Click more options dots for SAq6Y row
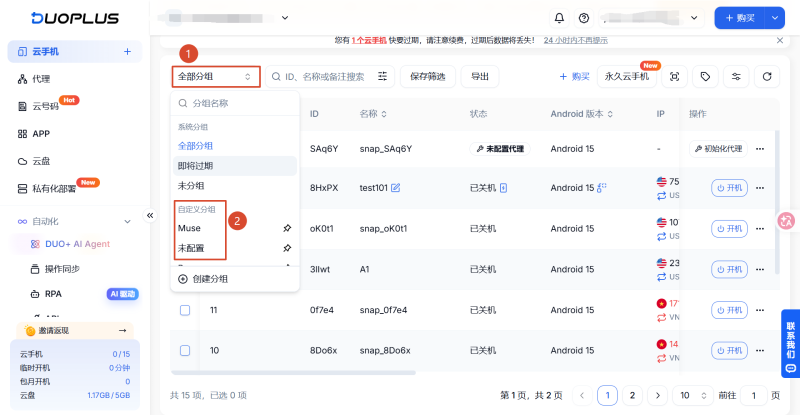Image resolution: width=800 pixels, height=415 pixels. click(x=760, y=149)
